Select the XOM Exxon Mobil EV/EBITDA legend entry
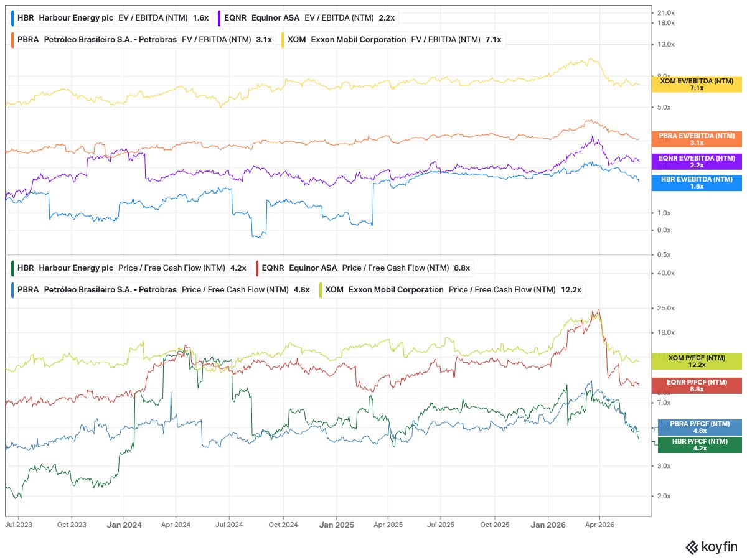This screenshot has width=747, height=560. (x=393, y=39)
